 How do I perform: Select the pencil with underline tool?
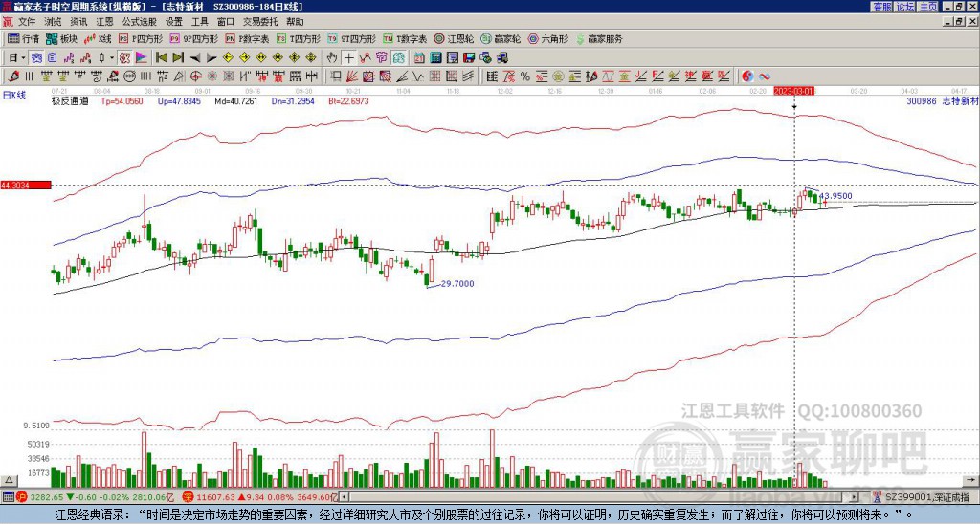(x=113, y=76)
